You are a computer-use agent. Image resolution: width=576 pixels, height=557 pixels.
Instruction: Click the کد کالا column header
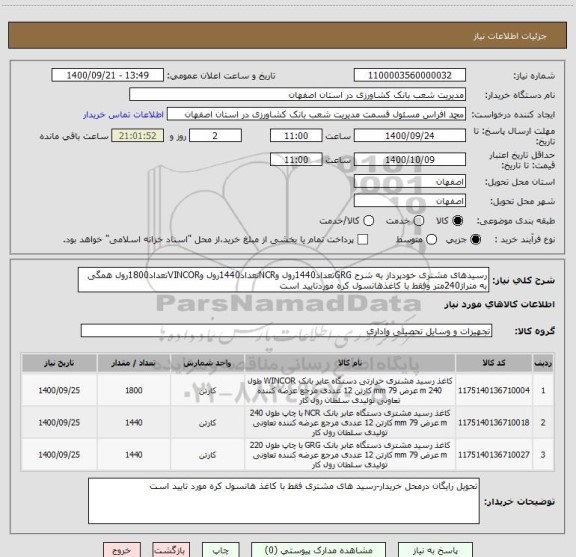[494, 363]
